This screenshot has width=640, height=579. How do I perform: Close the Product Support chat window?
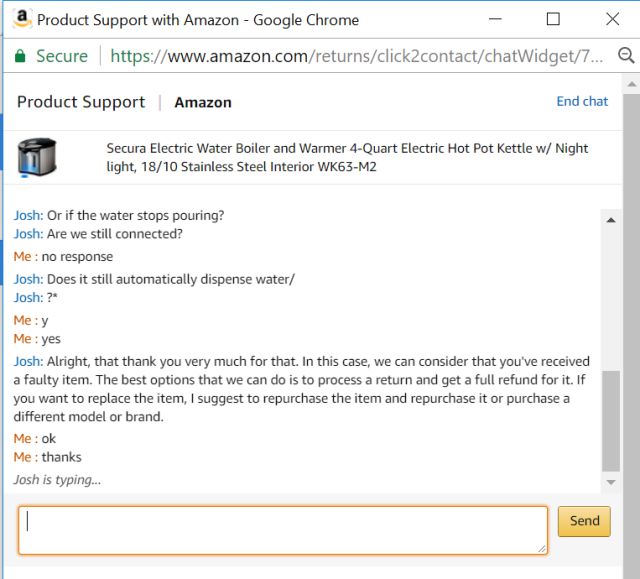pyautogui.click(x=612, y=19)
